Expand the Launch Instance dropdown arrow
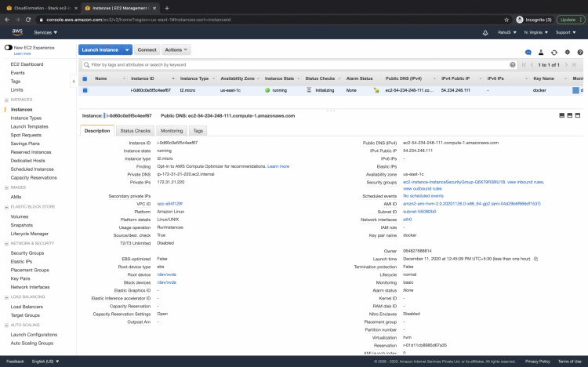Viewport: 588px width, 367px height. (x=128, y=49)
